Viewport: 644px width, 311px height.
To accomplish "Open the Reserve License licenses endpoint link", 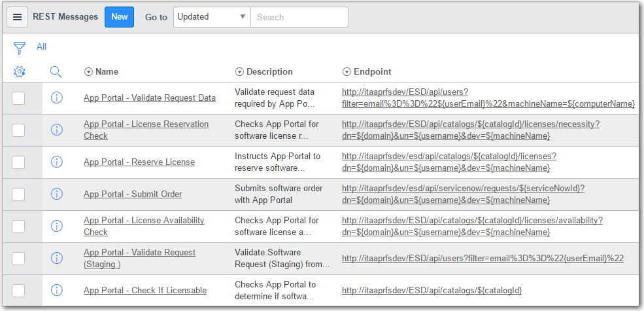I will tap(449, 162).
